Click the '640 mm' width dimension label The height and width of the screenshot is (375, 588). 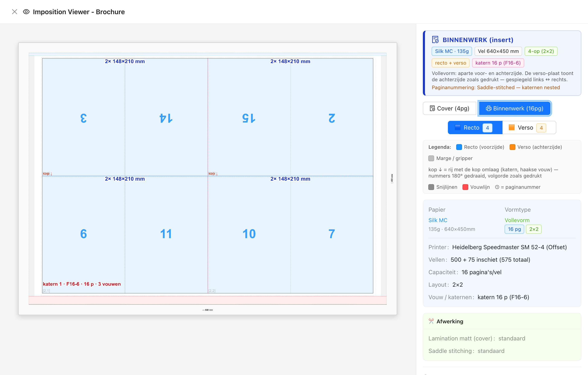(207, 310)
